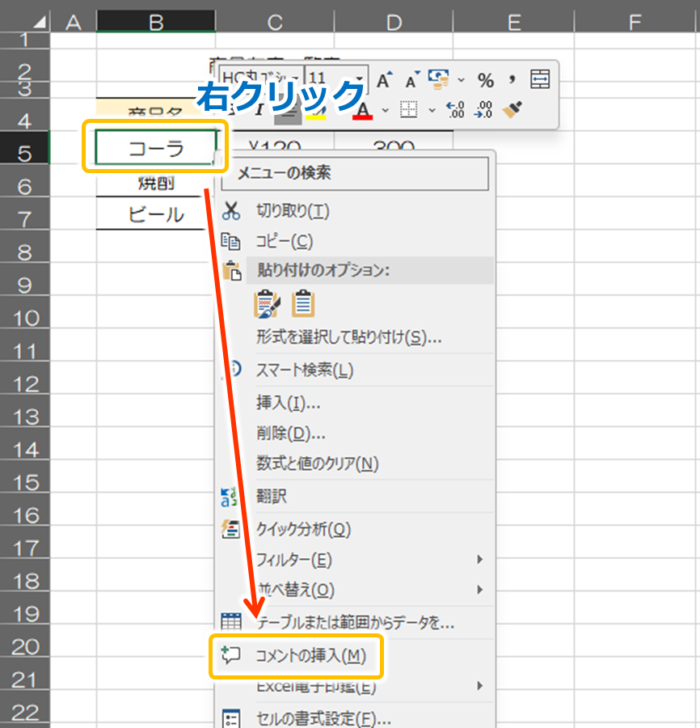Click the Merge and Center icon
The image size is (700, 728).
click(x=539, y=79)
